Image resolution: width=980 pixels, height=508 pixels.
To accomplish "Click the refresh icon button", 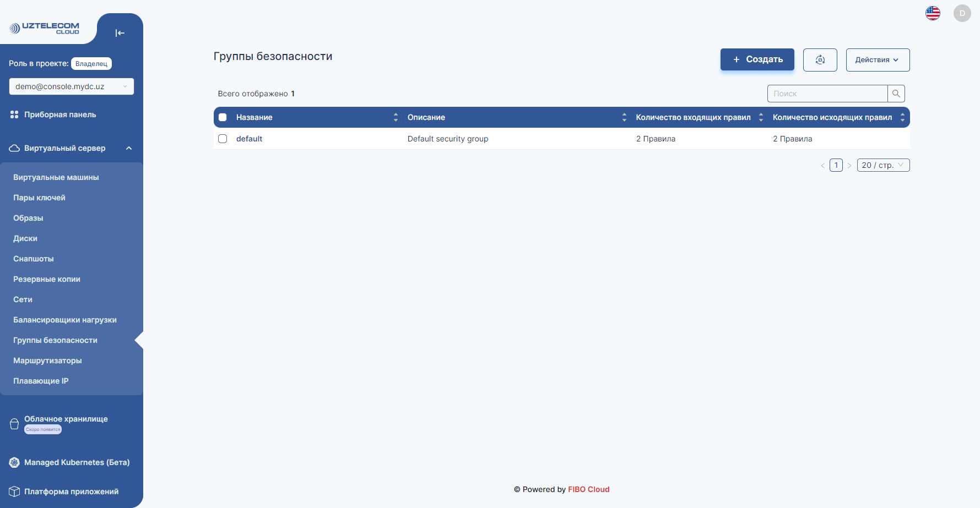I will point(820,60).
